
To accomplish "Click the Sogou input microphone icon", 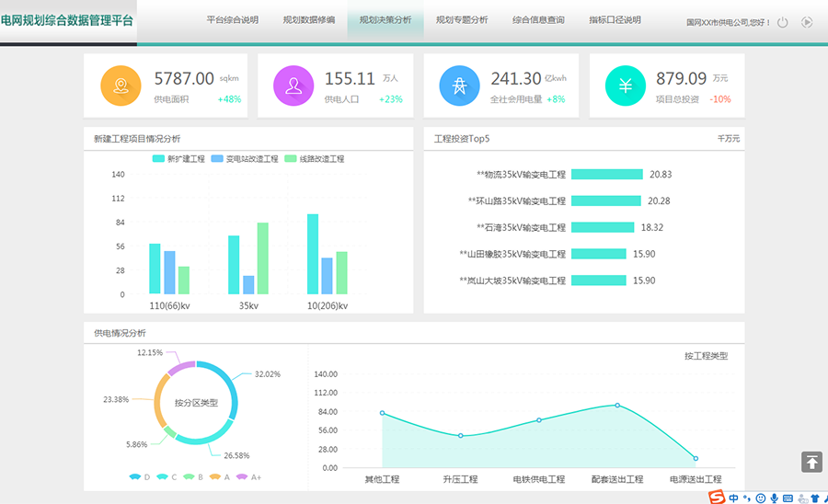I will 776,498.
